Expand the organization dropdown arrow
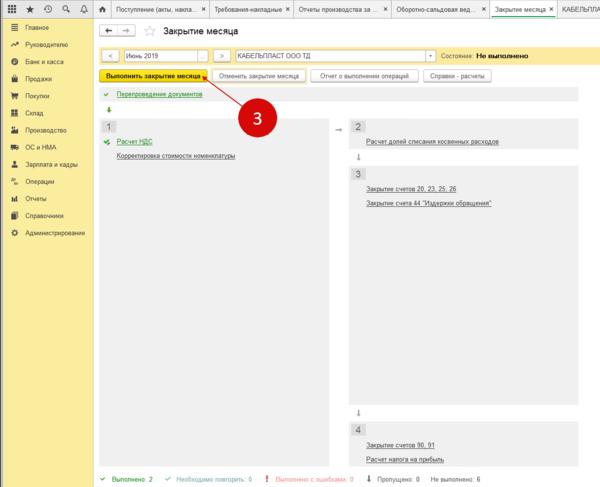The height and width of the screenshot is (487, 600). pyautogui.click(x=430, y=56)
